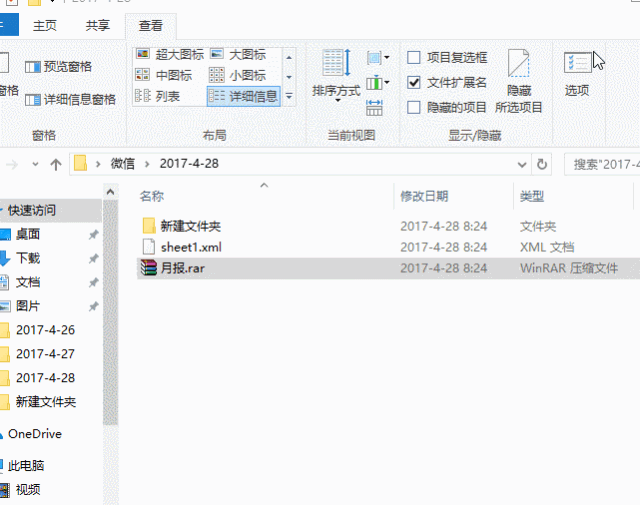The image size is (640, 505).
Task: Open 新建文件夹 in navigation sidebar
Action: click(46, 402)
